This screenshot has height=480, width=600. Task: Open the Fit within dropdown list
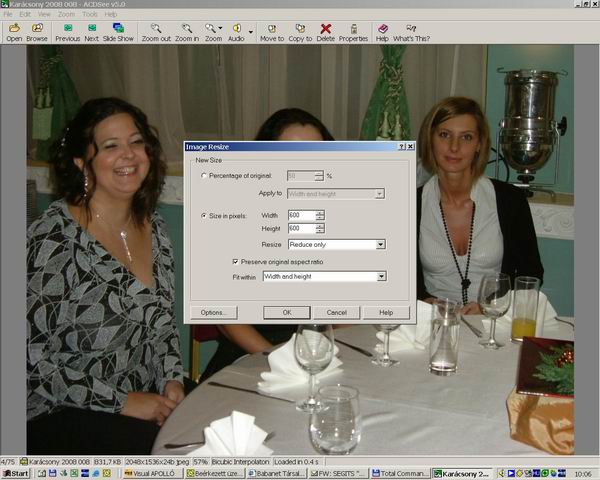(380, 276)
